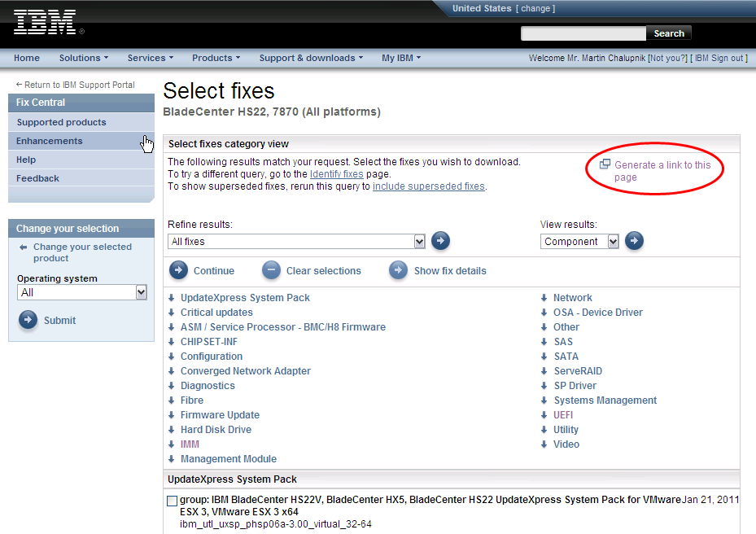Screen dimensions: 756x534
Task: Click the down arrow beside Other
Action: click(544, 327)
